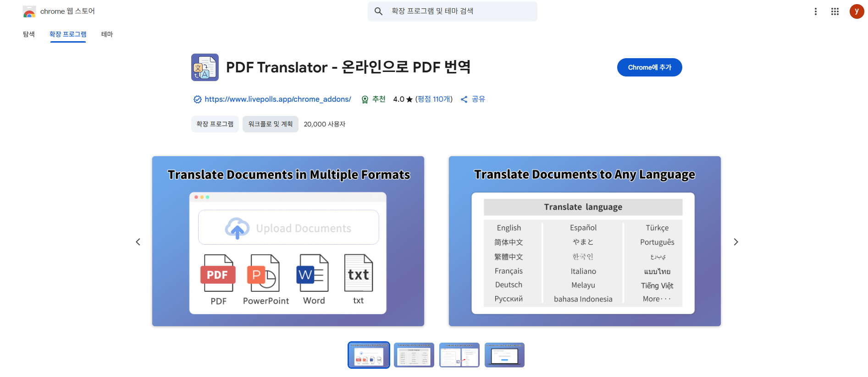Click the search magnifier icon

pyautogui.click(x=378, y=11)
